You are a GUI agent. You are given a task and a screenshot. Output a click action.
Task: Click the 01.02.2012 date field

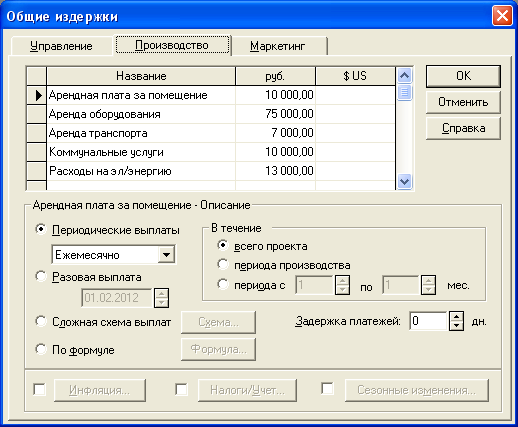117,298
